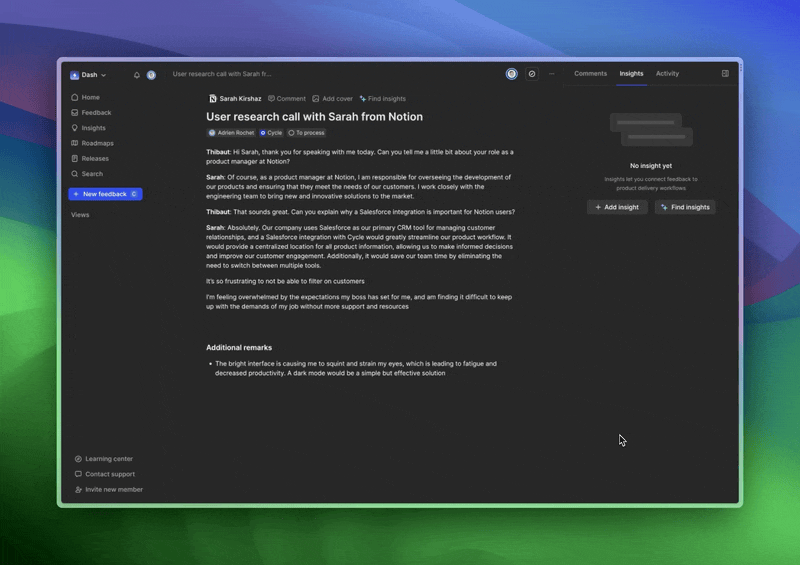Click the New feedback button
The width and height of the screenshot is (800, 565).
point(105,194)
